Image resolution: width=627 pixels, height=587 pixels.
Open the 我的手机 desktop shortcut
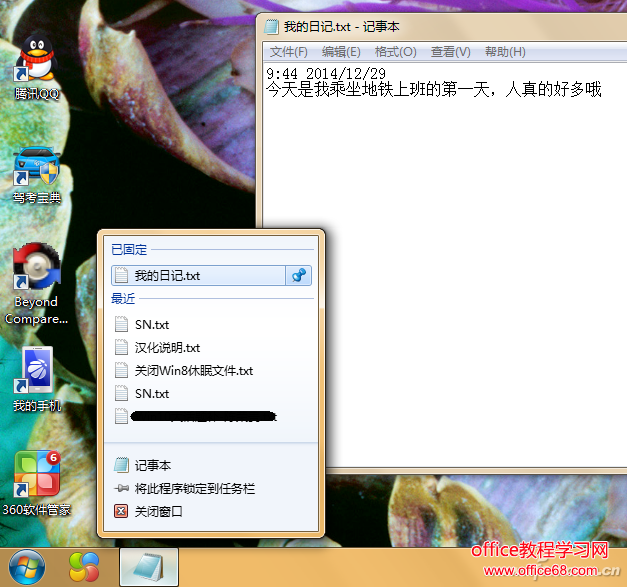tap(36, 379)
